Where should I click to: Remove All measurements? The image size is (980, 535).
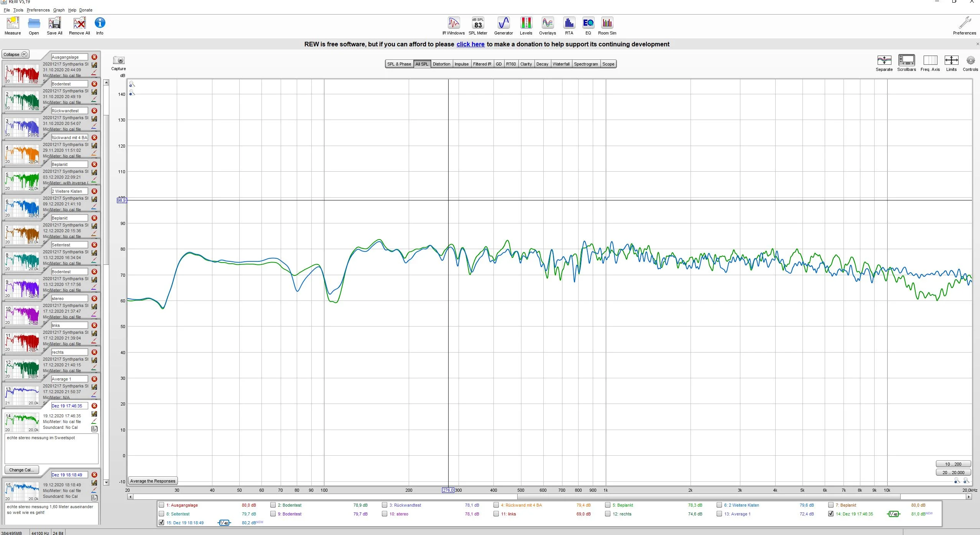click(79, 26)
